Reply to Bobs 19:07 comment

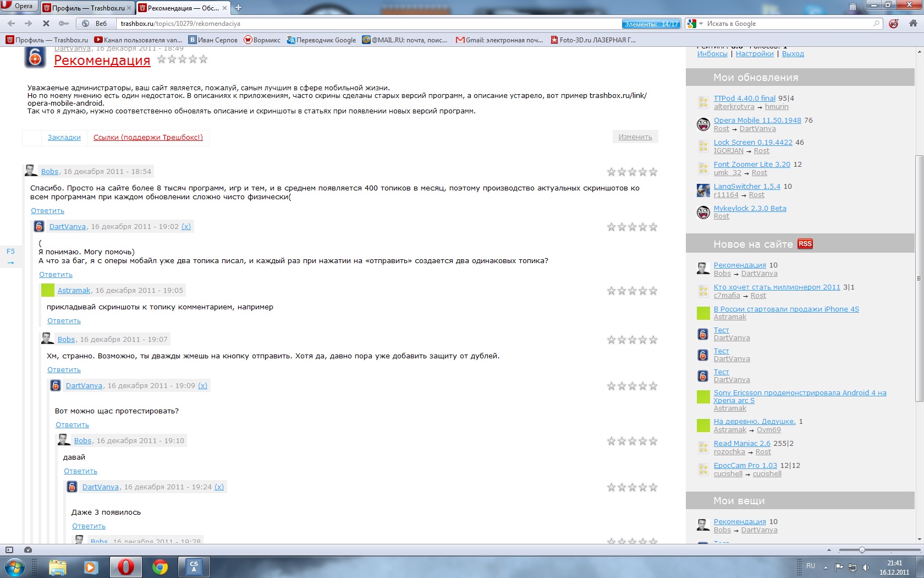64,370
